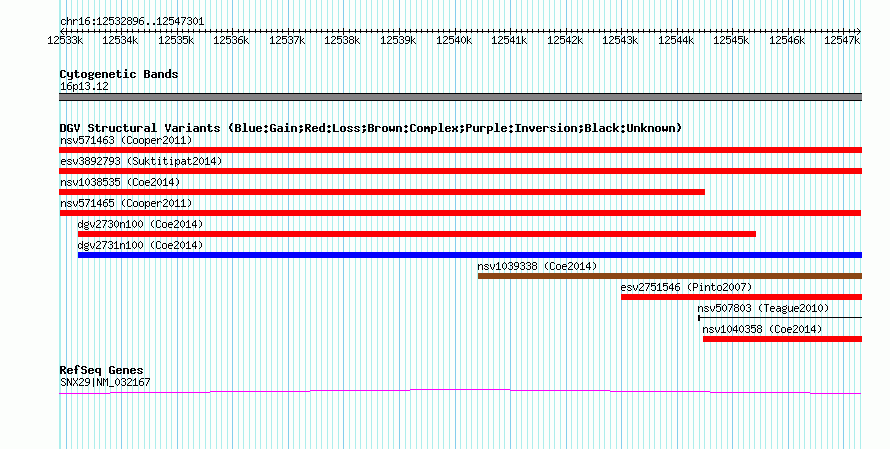Select the red bar for nsv571465
890x449 pixels.
click(460, 213)
